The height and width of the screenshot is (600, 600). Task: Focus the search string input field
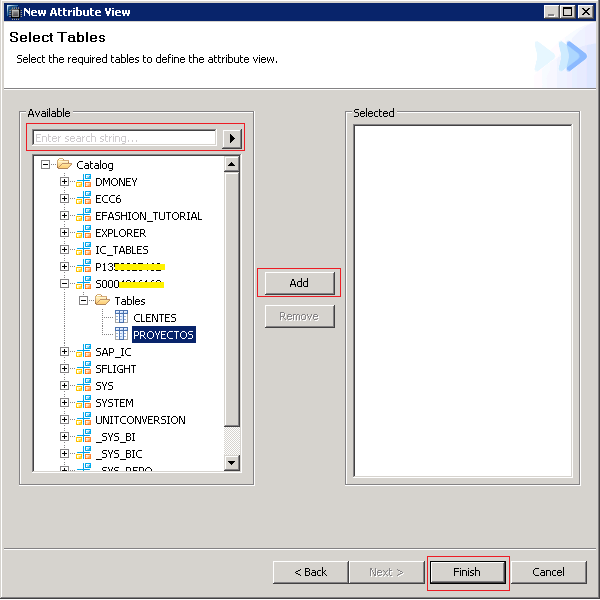click(124, 138)
